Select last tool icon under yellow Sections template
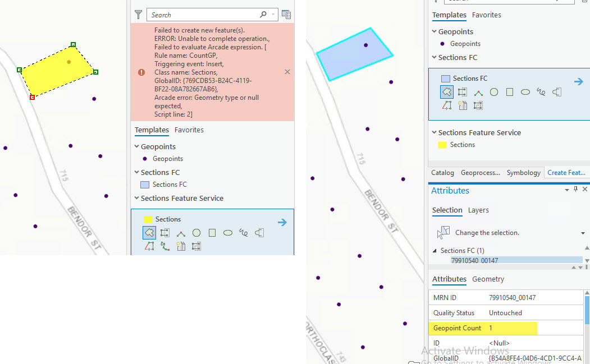The image size is (590, 364). (x=196, y=246)
